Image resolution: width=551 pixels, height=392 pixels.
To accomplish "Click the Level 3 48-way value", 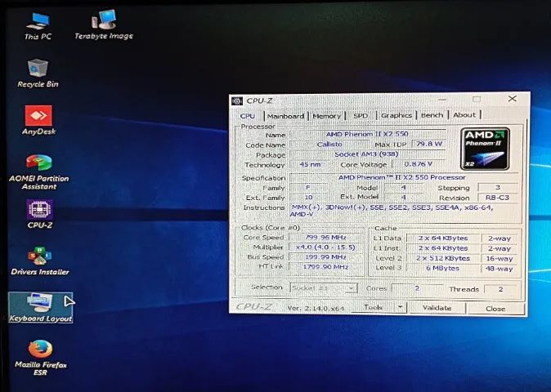I will (x=499, y=269).
